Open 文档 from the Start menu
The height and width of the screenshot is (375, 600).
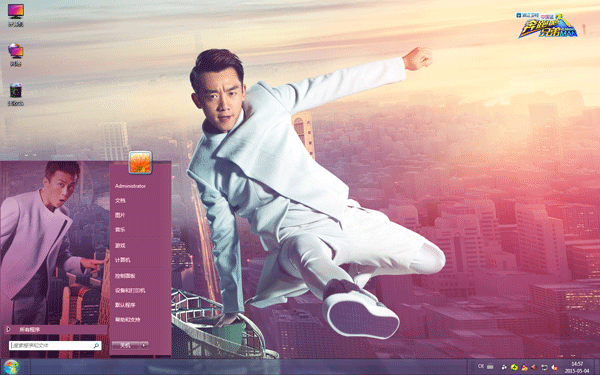point(120,201)
